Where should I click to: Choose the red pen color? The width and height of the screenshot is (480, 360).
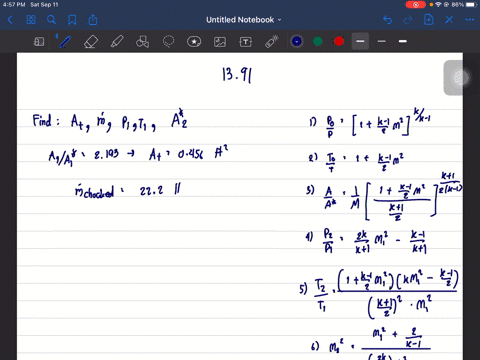[x=339, y=41]
